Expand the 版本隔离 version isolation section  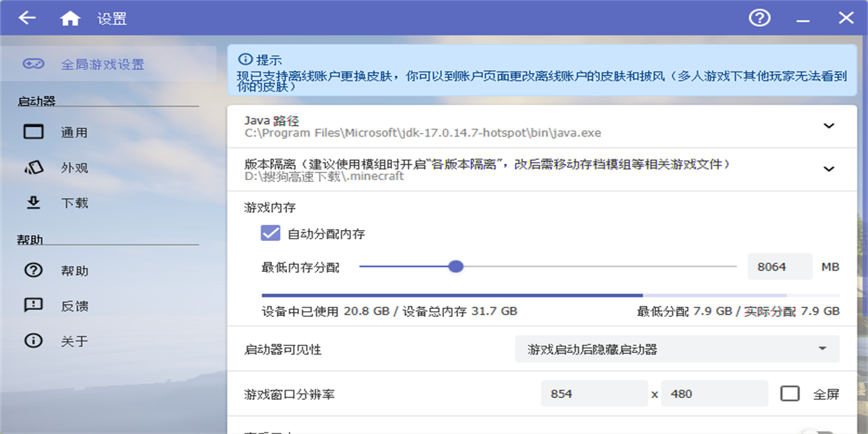tap(830, 166)
